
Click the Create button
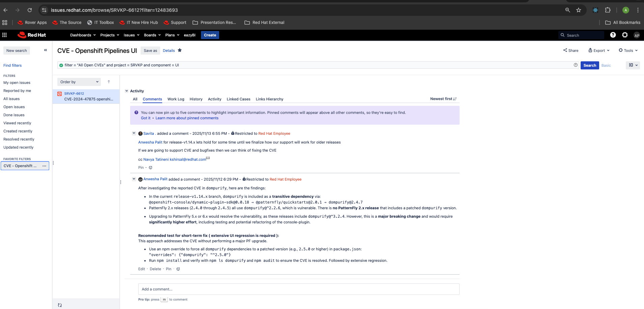(210, 35)
